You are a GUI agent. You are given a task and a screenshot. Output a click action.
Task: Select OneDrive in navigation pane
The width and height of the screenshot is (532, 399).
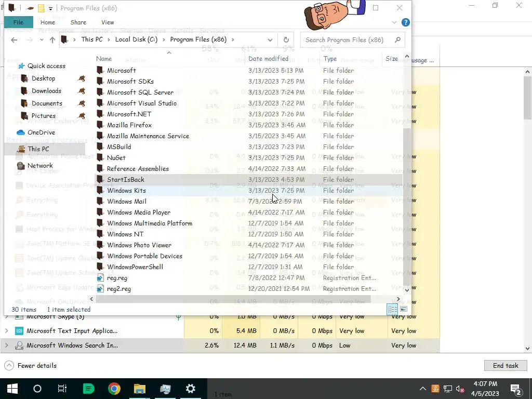pyautogui.click(x=41, y=132)
